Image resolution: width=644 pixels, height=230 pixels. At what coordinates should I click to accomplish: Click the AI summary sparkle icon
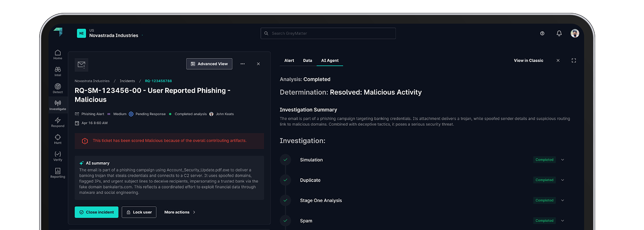(x=82, y=163)
